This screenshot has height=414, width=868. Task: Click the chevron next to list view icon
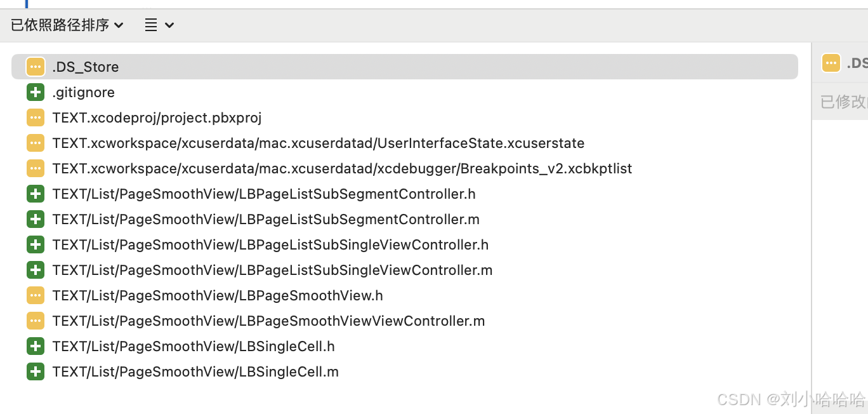(x=169, y=25)
